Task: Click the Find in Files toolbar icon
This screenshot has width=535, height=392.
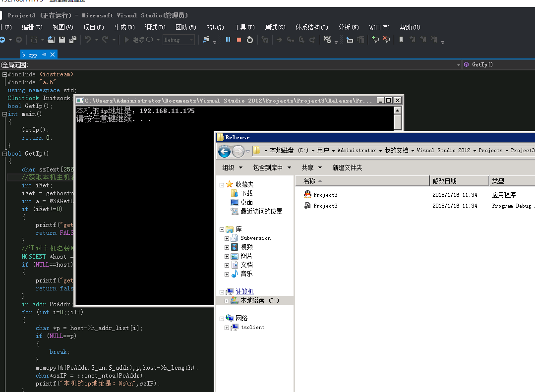Action: click(x=206, y=40)
